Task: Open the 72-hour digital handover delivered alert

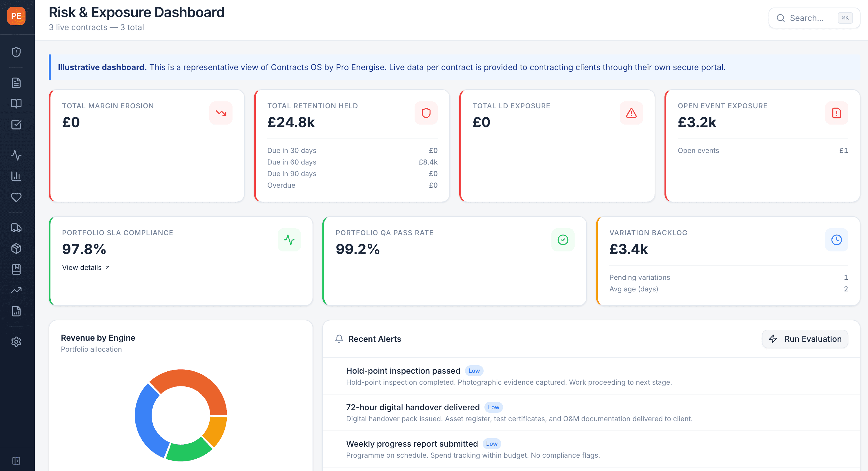Action: coord(591,413)
